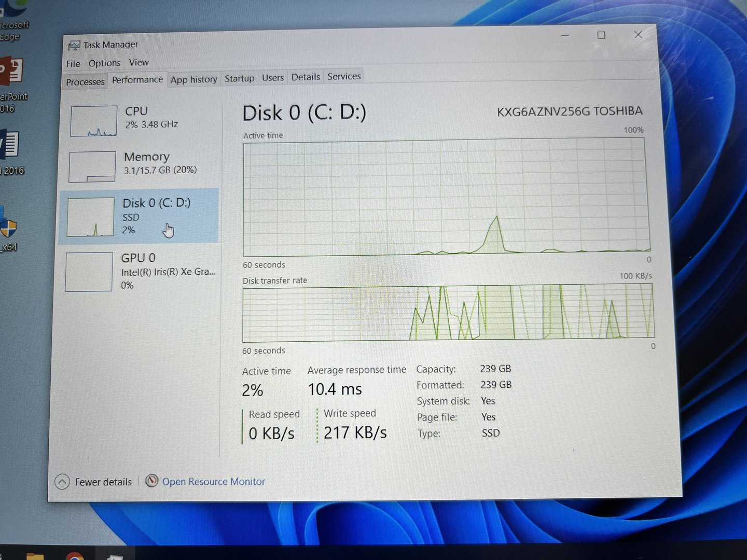Switch to the Startup tab
Viewport: 747px width, 560px height.
pyautogui.click(x=239, y=79)
